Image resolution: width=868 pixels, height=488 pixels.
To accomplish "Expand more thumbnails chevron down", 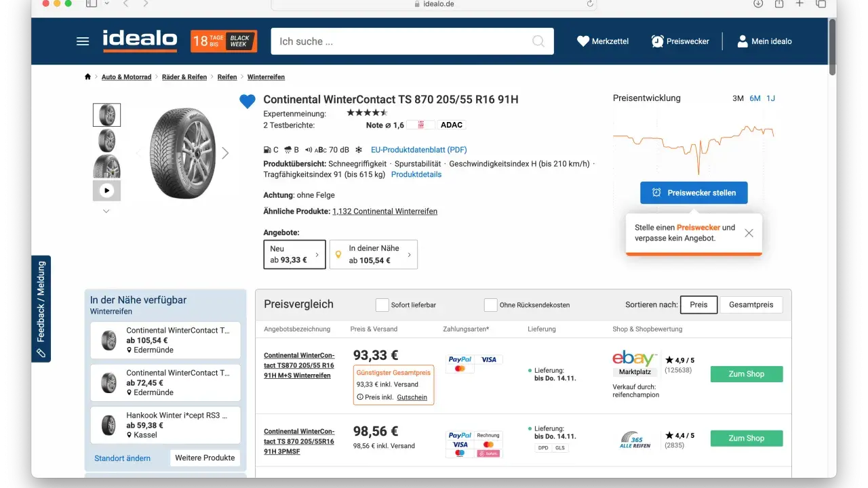I will pyautogui.click(x=106, y=211).
